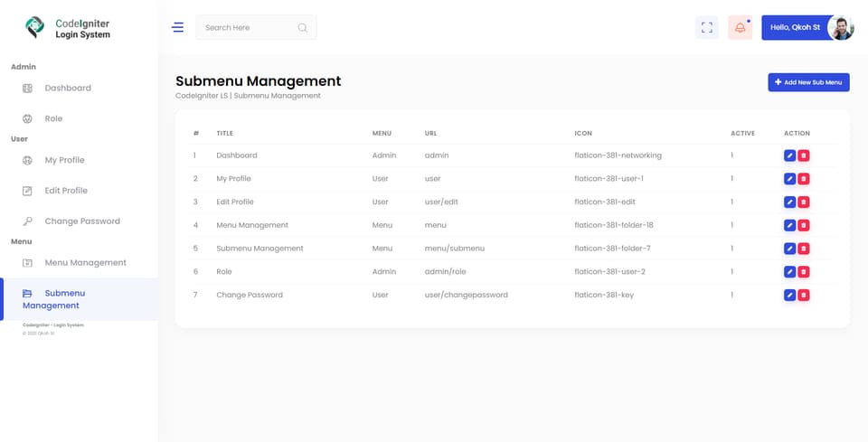The image size is (868, 442).
Task: Click the My Profile sidebar icon
Action: click(x=27, y=160)
